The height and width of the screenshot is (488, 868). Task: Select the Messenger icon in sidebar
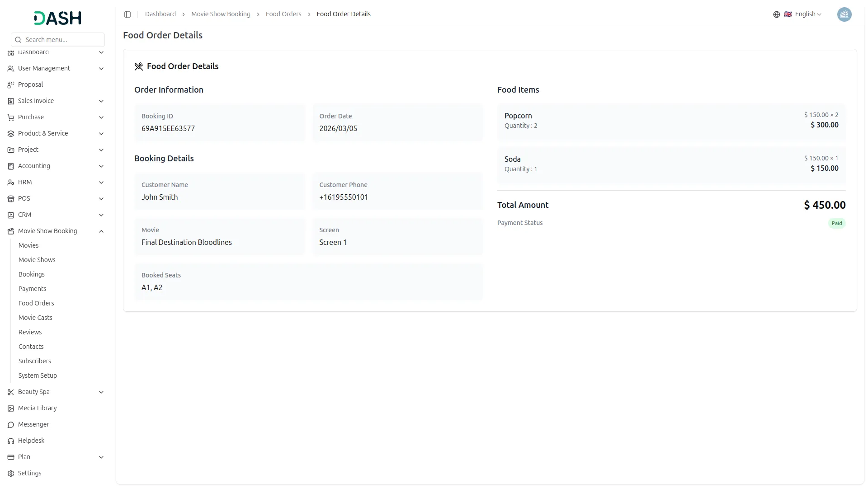(x=10, y=424)
